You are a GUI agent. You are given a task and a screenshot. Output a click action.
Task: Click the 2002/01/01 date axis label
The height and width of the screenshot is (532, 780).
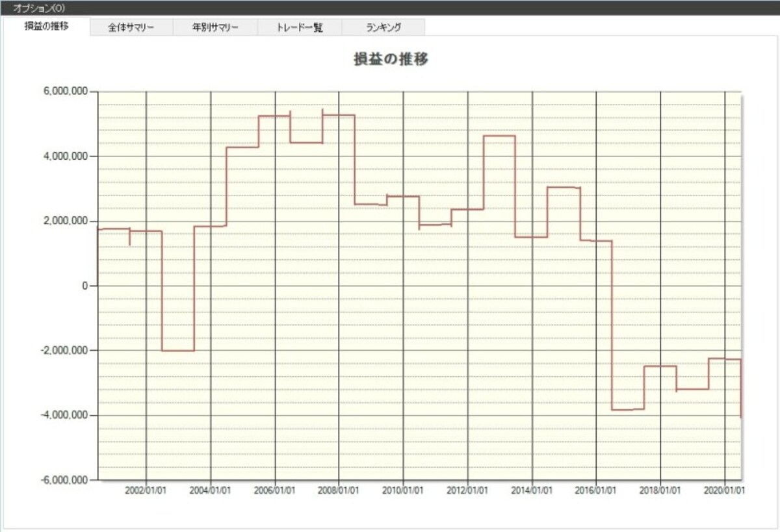tap(146, 492)
